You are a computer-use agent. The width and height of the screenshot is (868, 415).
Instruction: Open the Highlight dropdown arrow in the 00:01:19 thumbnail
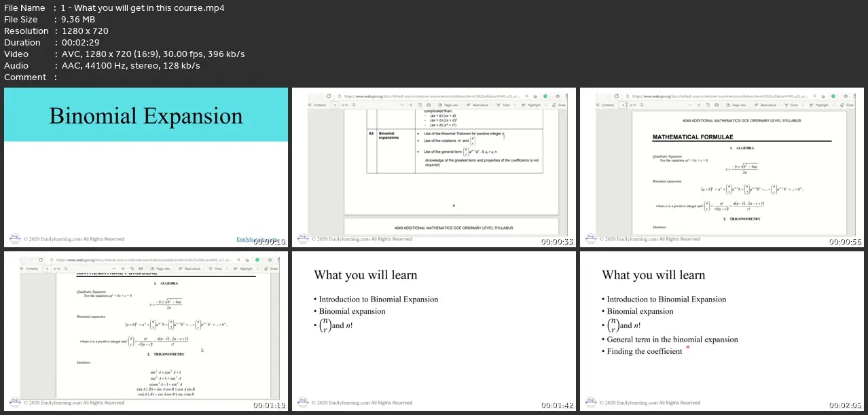(257, 269)
